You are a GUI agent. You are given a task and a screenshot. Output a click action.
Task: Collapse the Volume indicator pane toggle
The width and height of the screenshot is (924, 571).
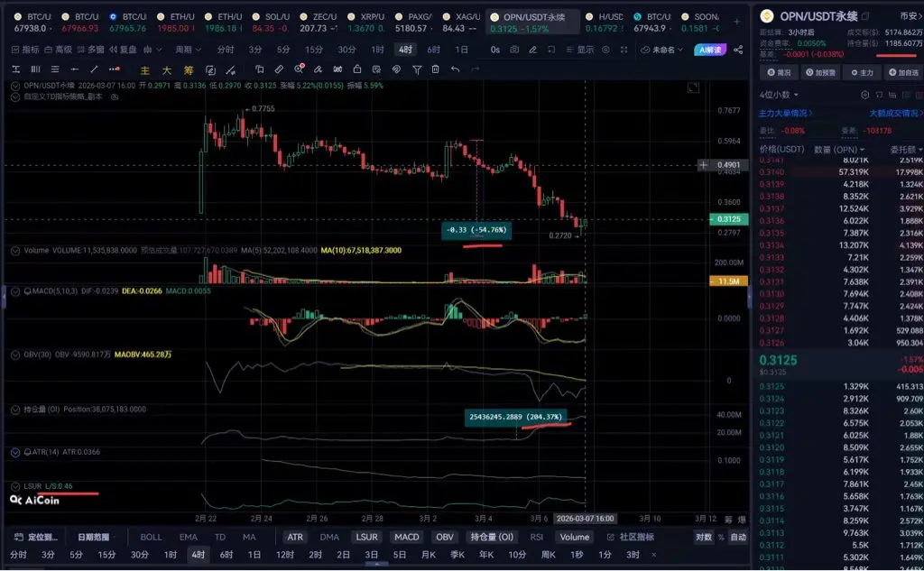[x=15, y=251]
